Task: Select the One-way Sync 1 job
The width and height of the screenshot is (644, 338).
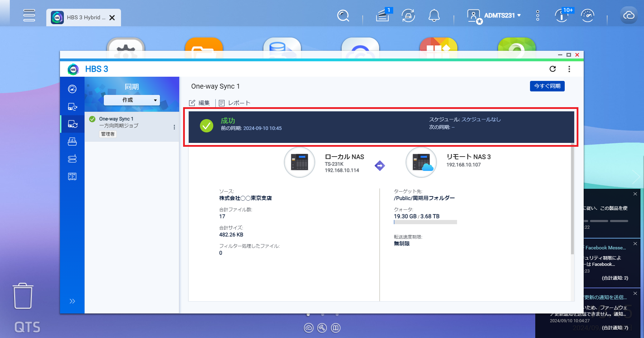Action: point(132,127)
